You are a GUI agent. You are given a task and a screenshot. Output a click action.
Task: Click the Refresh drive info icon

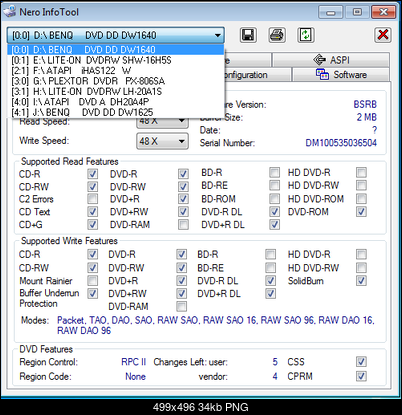[306, 35]
